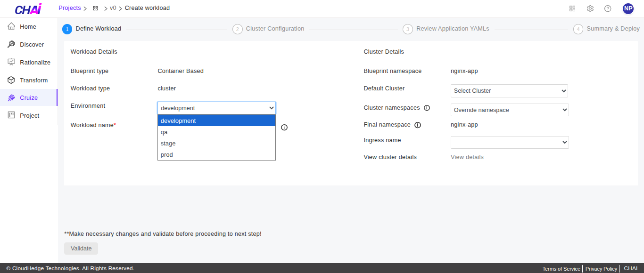Expand the Override namespace dropdown

tap(509, 110)
